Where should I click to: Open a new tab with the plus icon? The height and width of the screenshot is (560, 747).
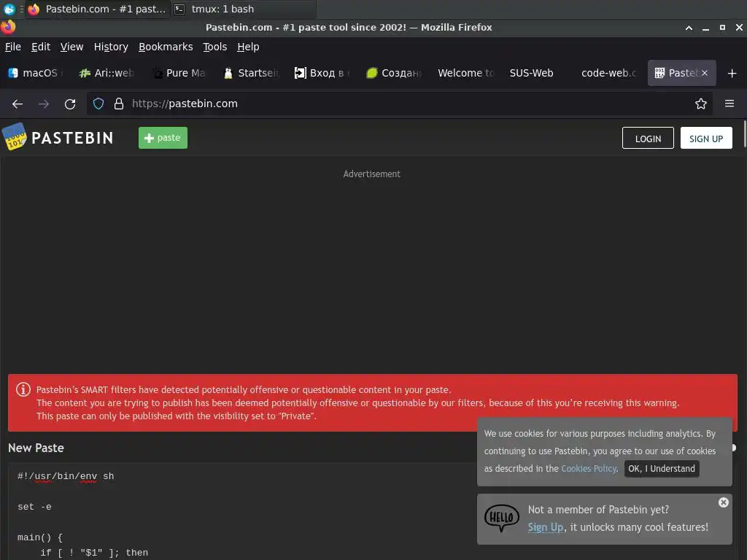[732, 74]
